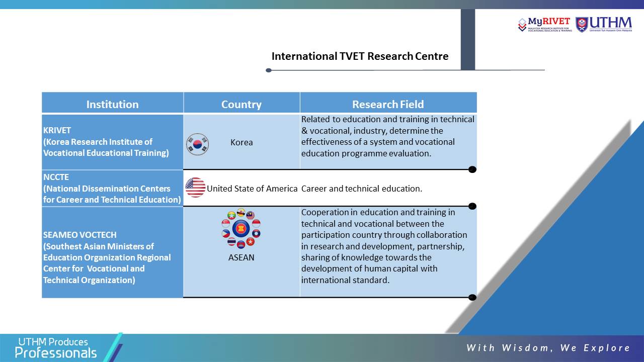Click the ASEAN flags emblem
The height and width of the screenshot is (362, 644).
[x=241, y=229]
